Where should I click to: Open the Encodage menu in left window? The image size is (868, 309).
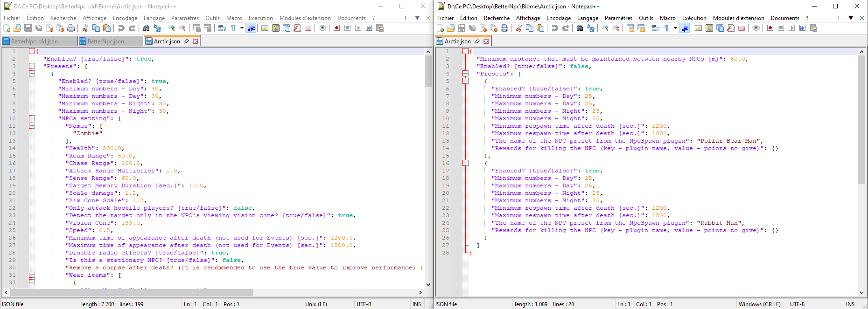(x=125, y=18)
